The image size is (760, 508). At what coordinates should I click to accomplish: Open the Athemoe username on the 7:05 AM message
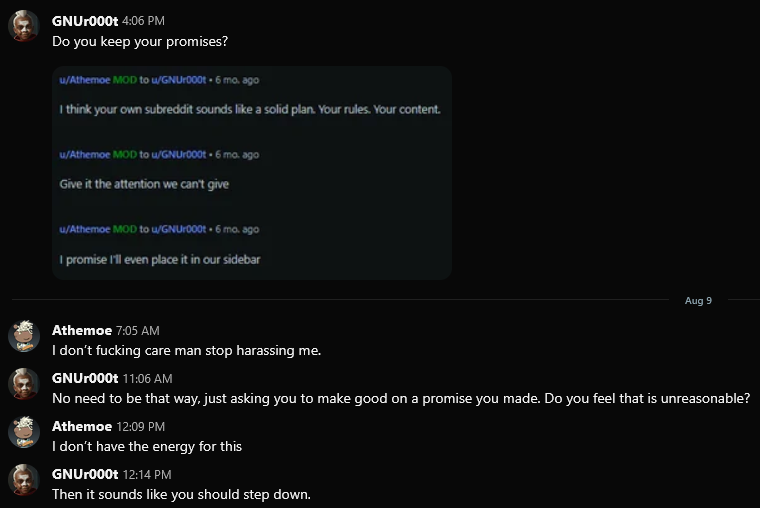point(81,330)
